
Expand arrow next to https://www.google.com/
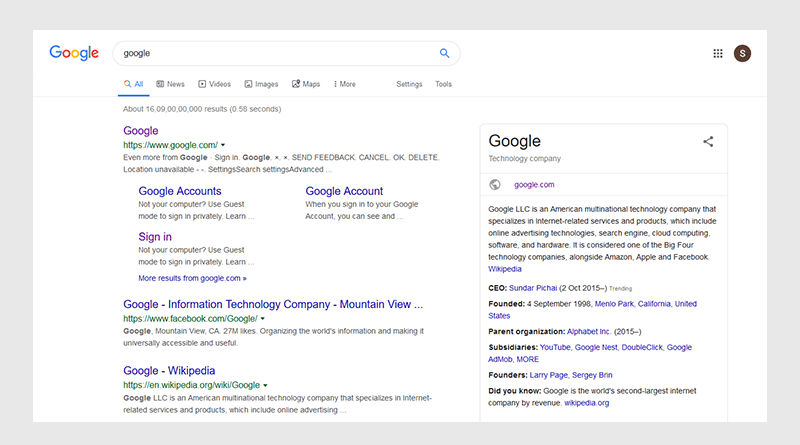[x=223, y=145]
